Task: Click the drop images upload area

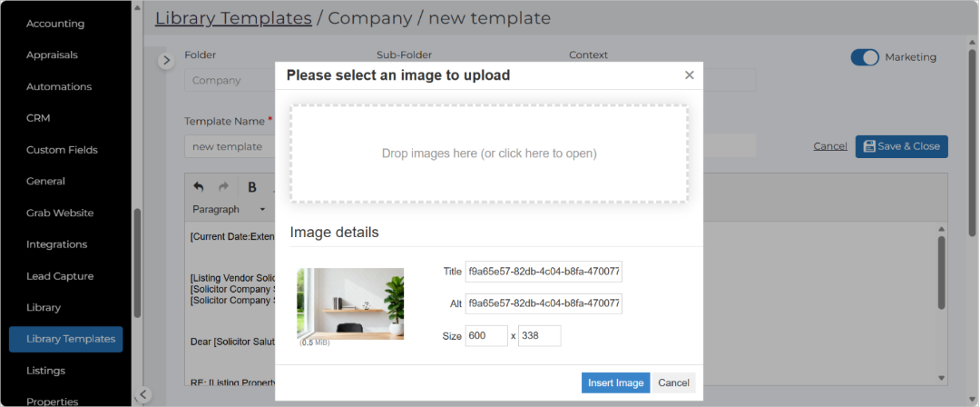Action: pos(489,154)
